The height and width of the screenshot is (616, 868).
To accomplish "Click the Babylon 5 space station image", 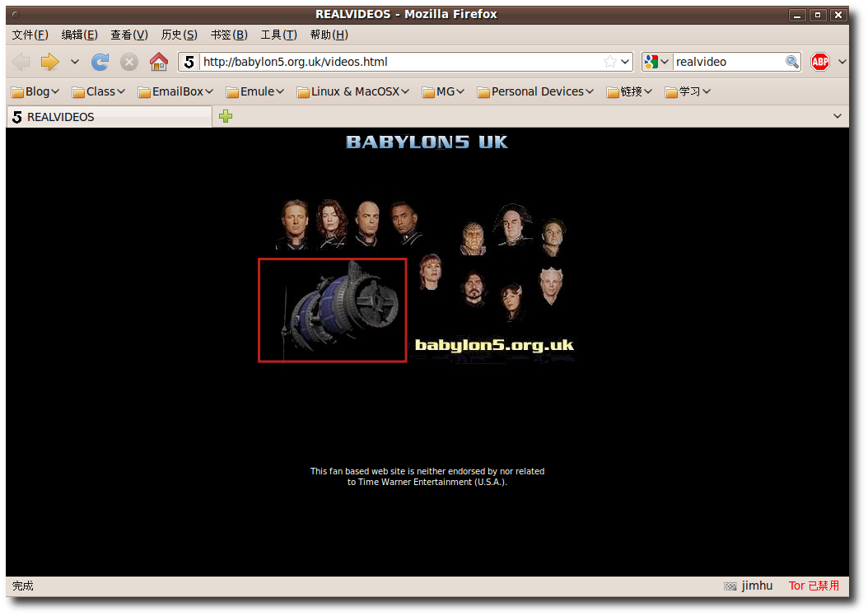I will [x=333, y=310].
